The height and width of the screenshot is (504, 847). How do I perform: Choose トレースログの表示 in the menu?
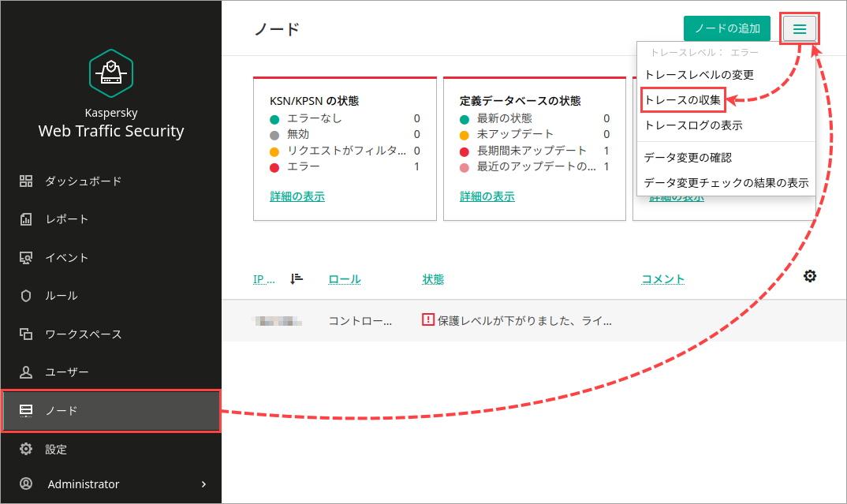[693, 125]
